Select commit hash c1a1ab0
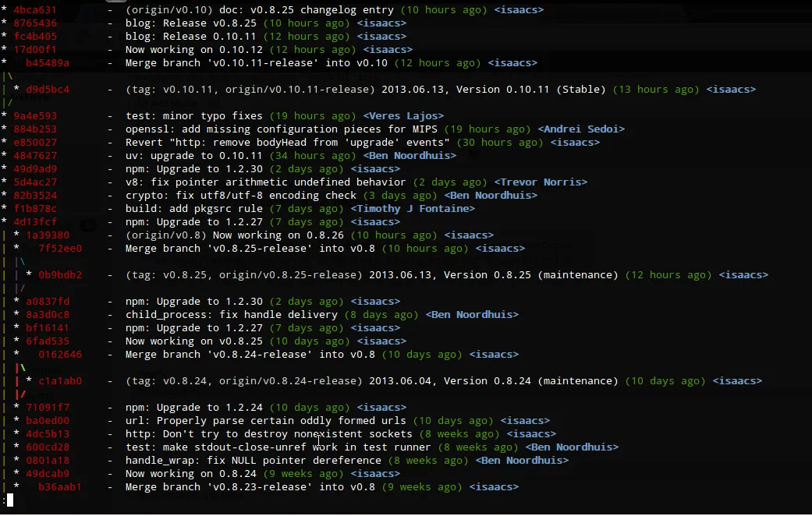This screenshot has height=516, width=812. [60, 381]
